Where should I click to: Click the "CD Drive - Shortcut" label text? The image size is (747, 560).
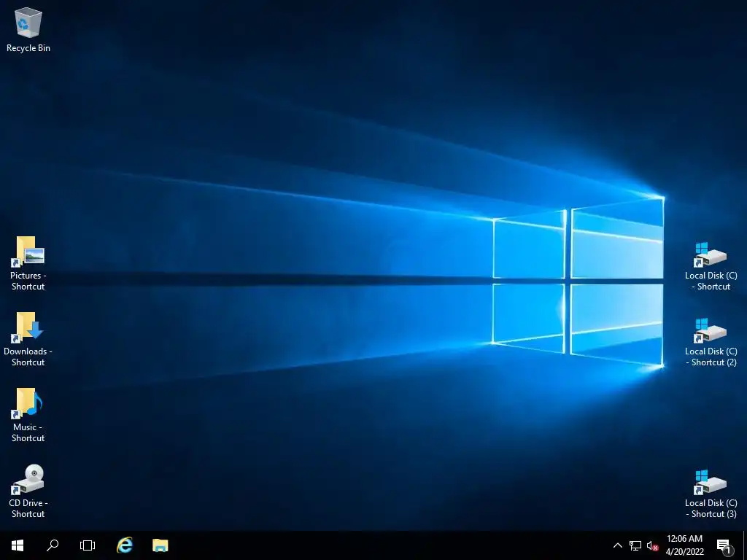(x=28, y=508)
